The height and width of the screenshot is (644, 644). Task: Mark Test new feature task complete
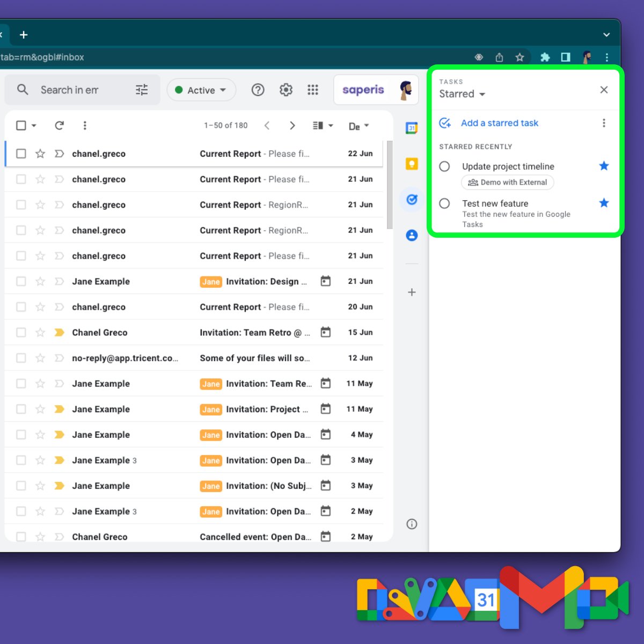click(444, 203)
